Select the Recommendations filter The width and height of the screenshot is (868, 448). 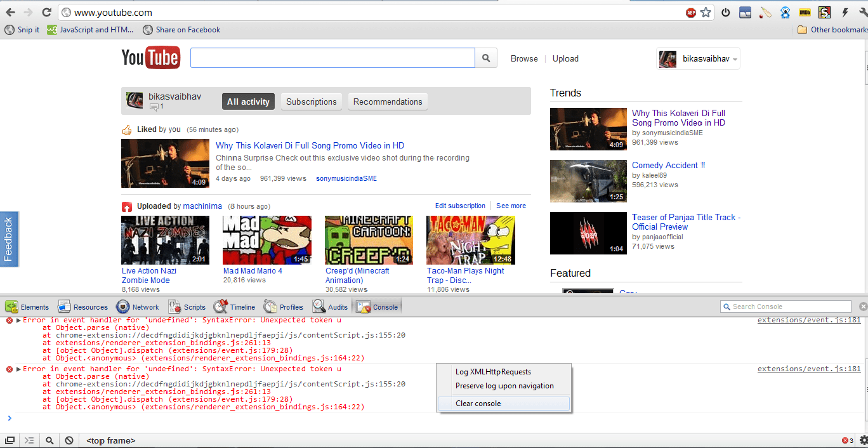coord(388,102)
